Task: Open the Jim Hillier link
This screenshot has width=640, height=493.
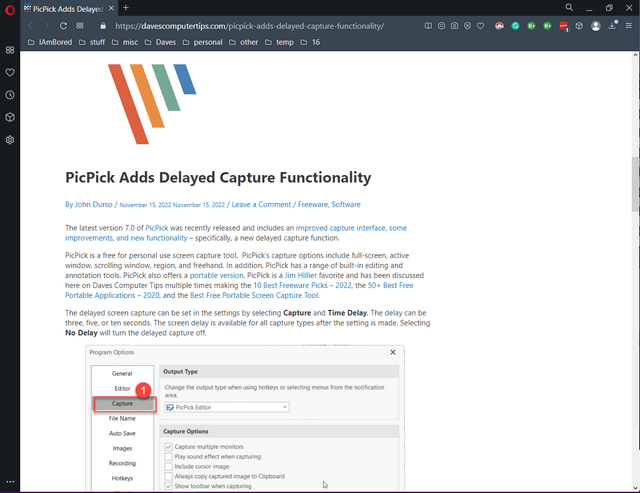Action: tap(300, 275)
